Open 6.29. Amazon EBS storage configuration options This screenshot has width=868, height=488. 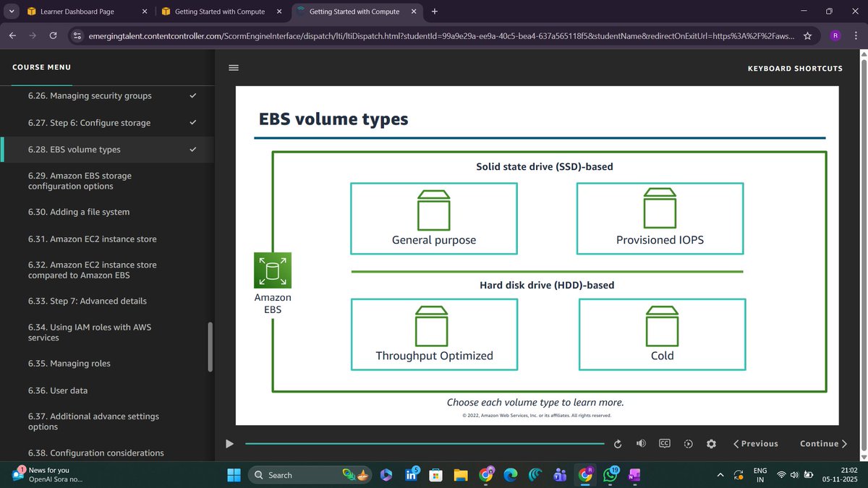[x=107, y=181]
